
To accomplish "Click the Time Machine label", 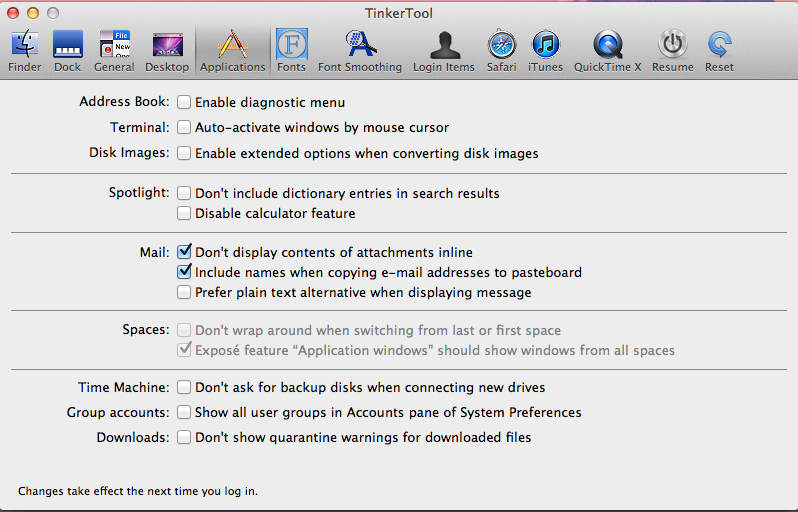I will (124, 387).
